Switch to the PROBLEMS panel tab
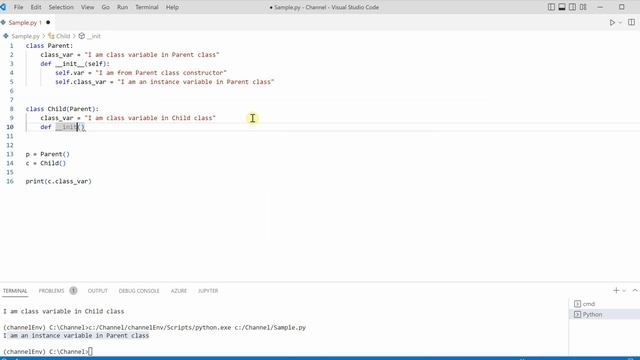 pyautogui.click(x=51, y=291)
